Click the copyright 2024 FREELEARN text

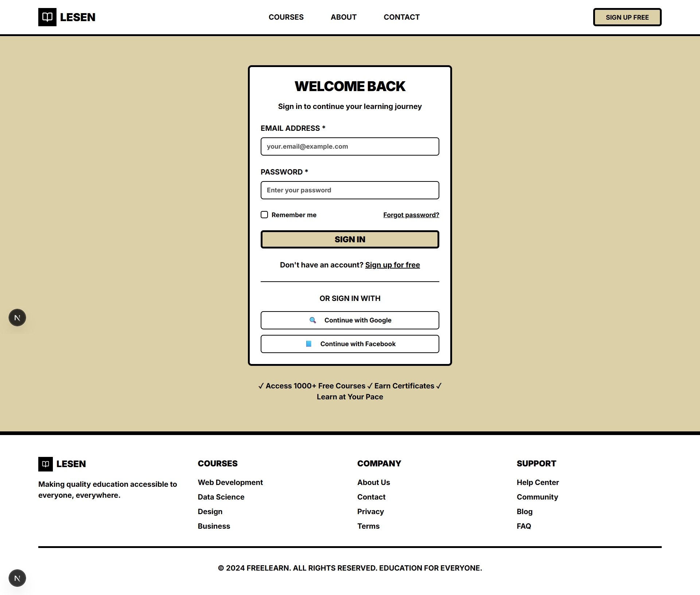click(x=350, y=568)
